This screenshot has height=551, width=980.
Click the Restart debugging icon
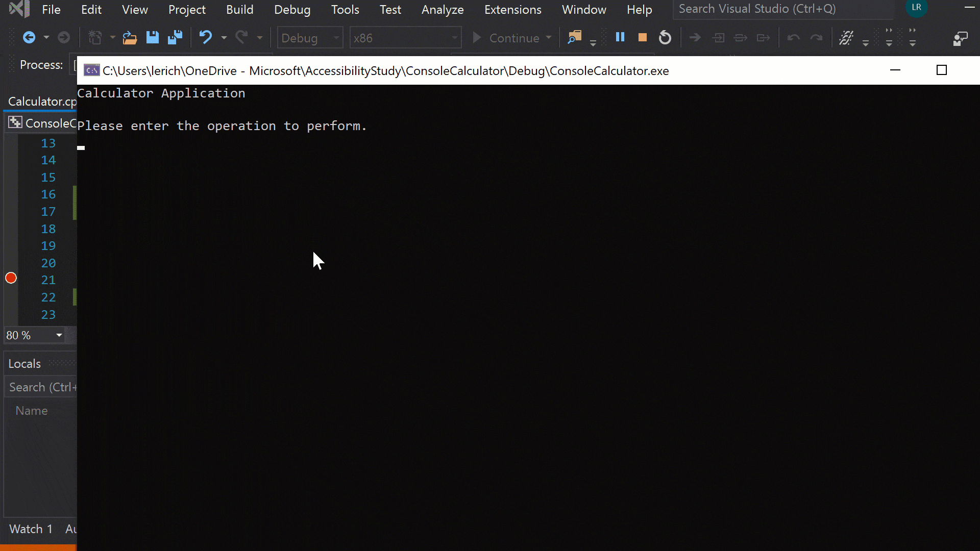click(665, 38)
